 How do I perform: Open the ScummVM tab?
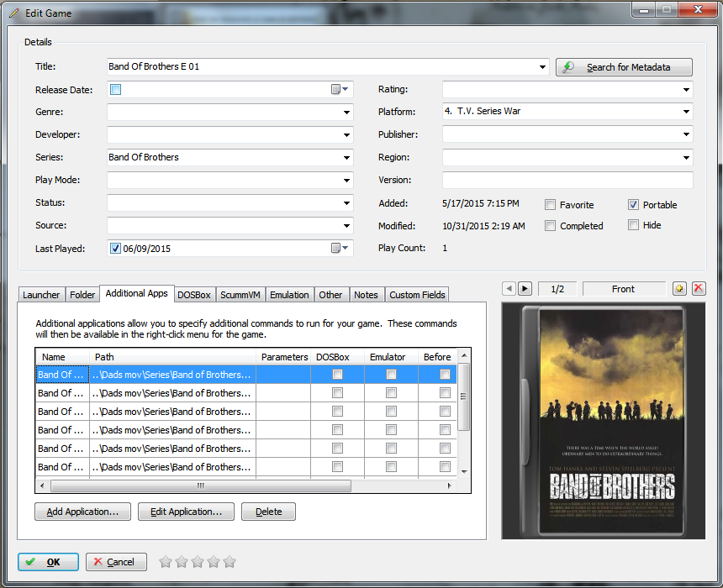(x=240, y=295)
